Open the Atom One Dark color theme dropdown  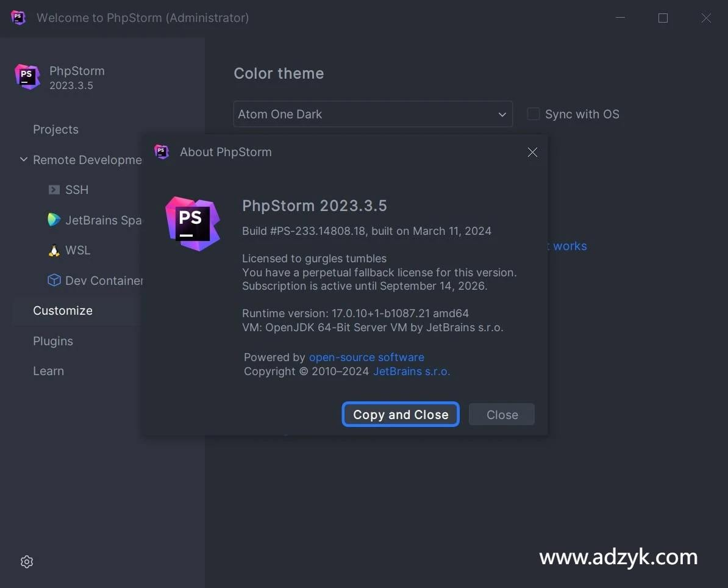pos(373,114)
